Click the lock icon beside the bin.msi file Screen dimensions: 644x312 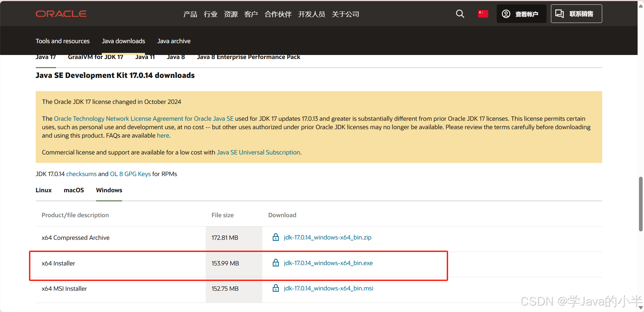[276, 288]
